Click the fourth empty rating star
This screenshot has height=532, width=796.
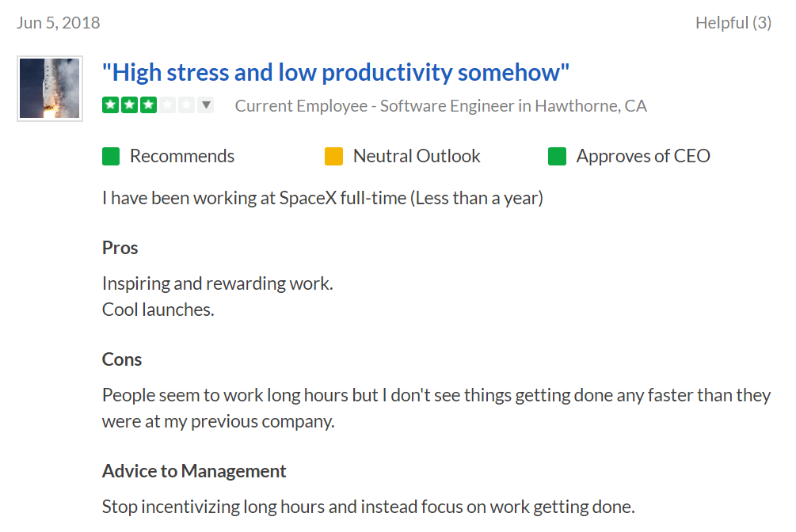(x=167, y=105)
